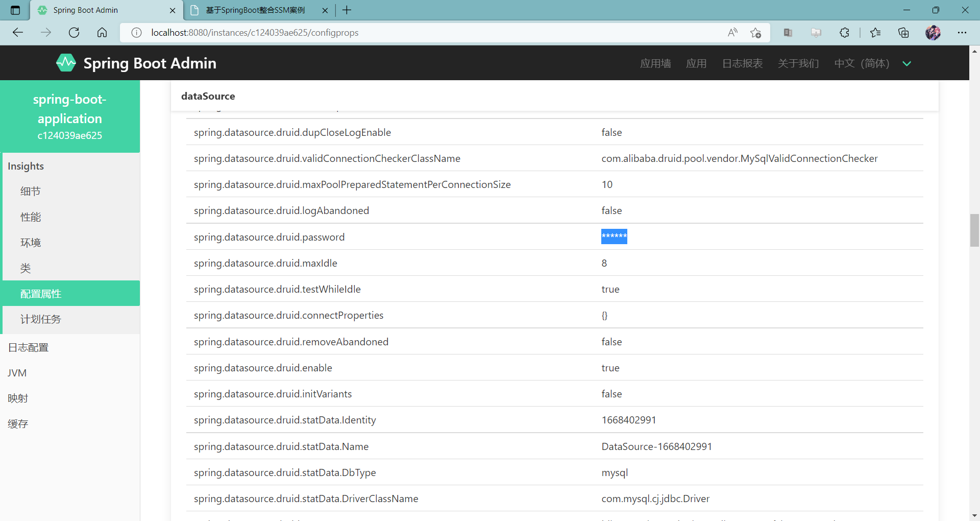The image size is (980, 521).
Task: Click the Spring Boot Admin heartbeat logo
Action: click(x=66, y=63)
